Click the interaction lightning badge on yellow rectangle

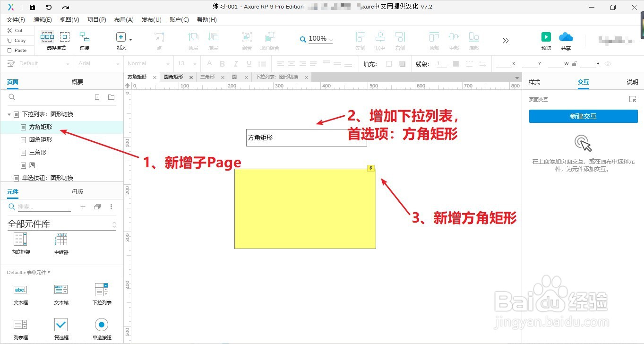pos(371,168)
